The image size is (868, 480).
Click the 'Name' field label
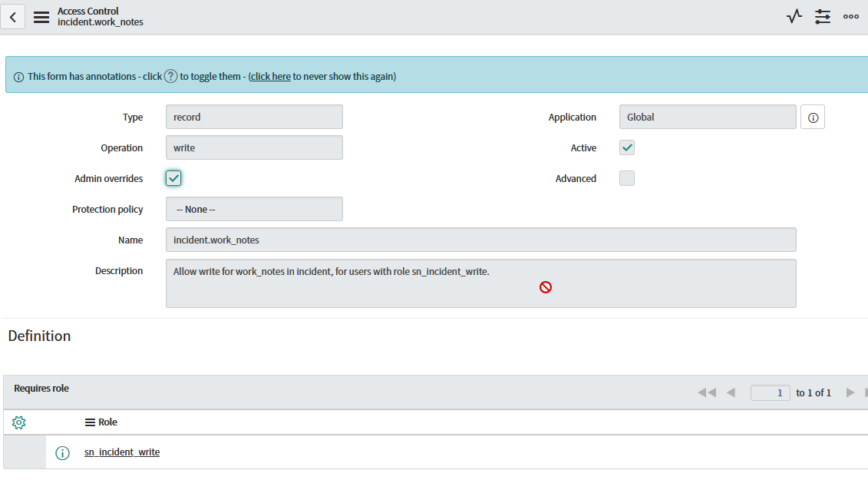130,240
